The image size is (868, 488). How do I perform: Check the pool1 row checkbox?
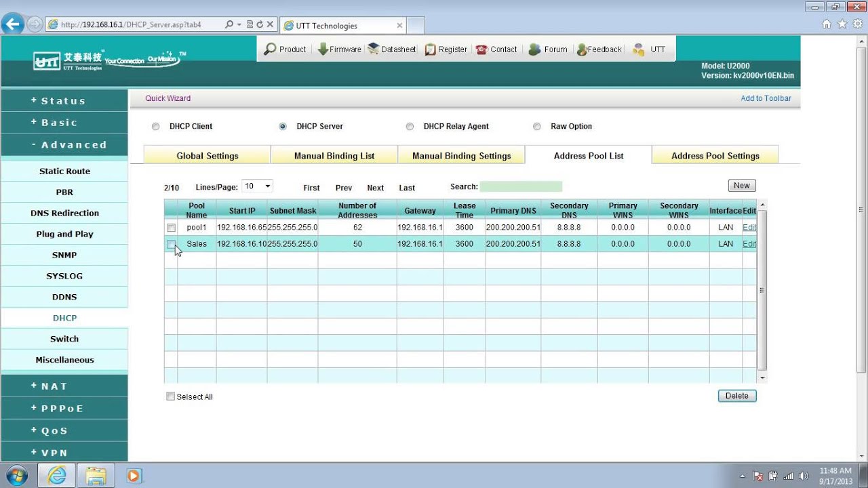tap(171, 228)
